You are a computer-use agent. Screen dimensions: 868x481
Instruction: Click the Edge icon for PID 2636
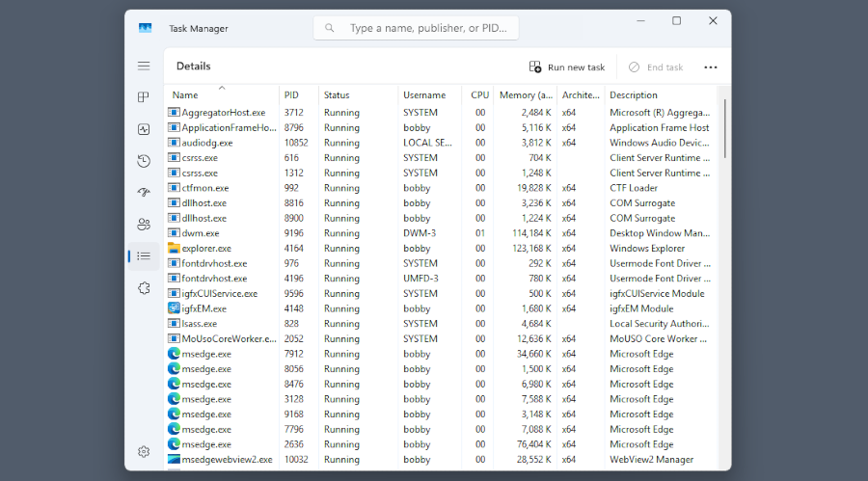[174, 444]
